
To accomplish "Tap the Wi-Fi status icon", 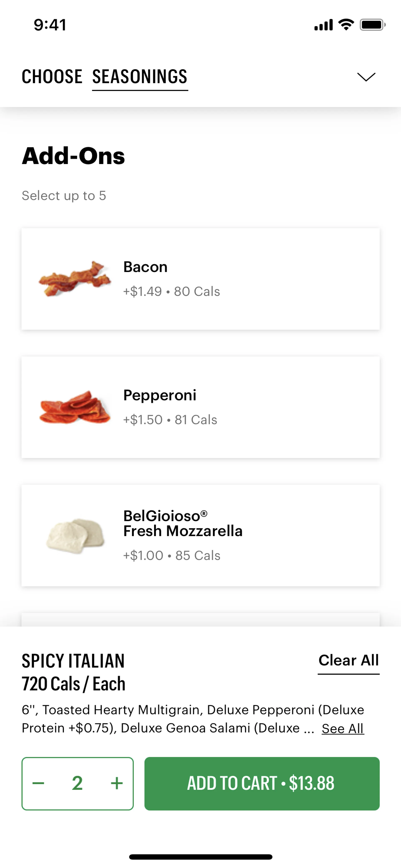I will pyautogui.click(x=346, y=25).
